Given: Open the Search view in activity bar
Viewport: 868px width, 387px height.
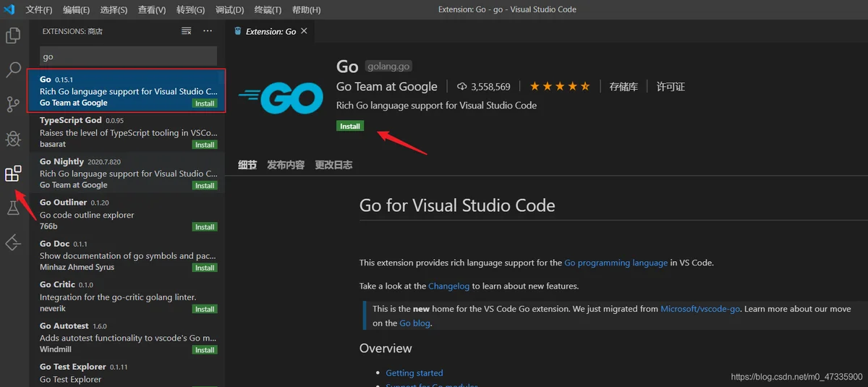Looking at the screenshot, I should [x=13, y=70].
